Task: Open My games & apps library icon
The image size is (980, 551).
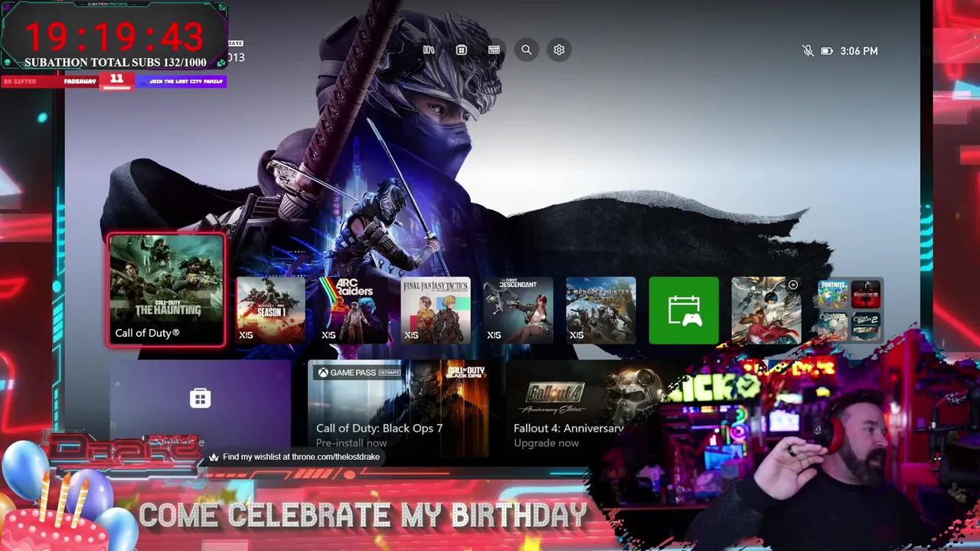Action: tap(429, 50)
